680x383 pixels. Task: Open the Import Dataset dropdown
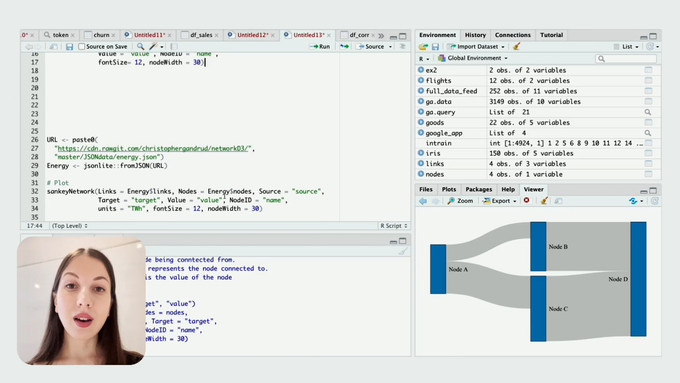[x=476, y=46]
